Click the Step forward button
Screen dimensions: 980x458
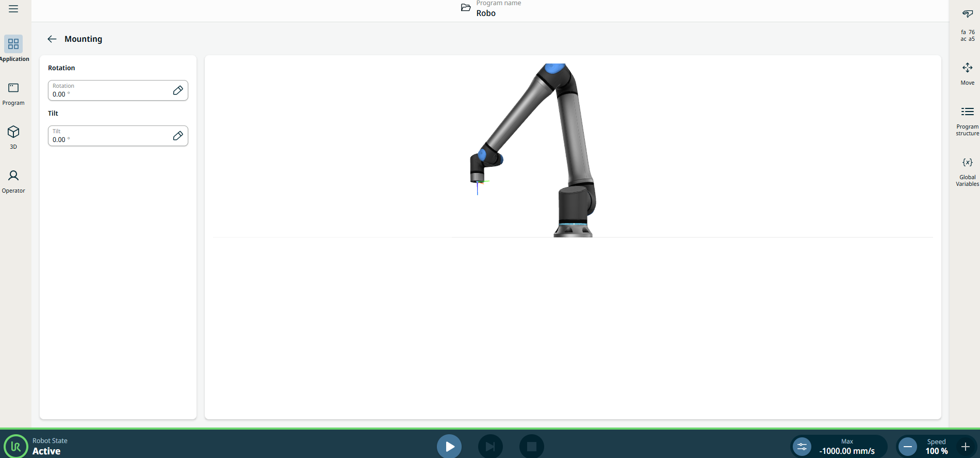pos(490,446)
